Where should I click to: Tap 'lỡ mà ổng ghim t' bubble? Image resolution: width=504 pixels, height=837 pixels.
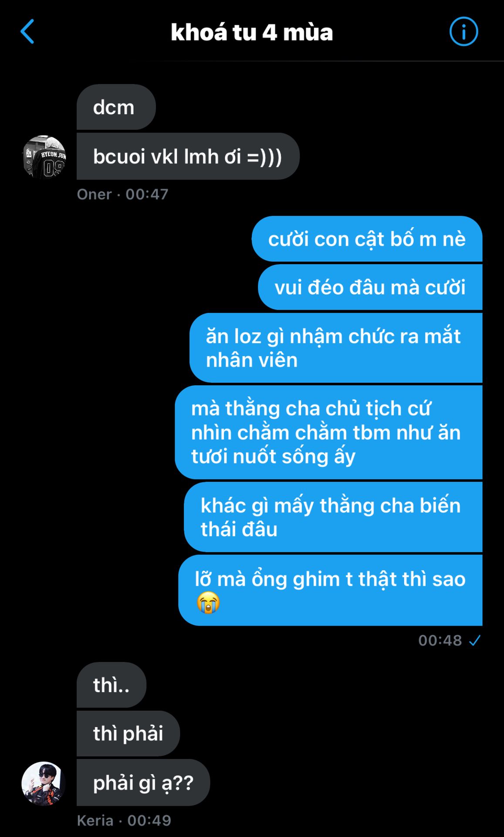330,590
